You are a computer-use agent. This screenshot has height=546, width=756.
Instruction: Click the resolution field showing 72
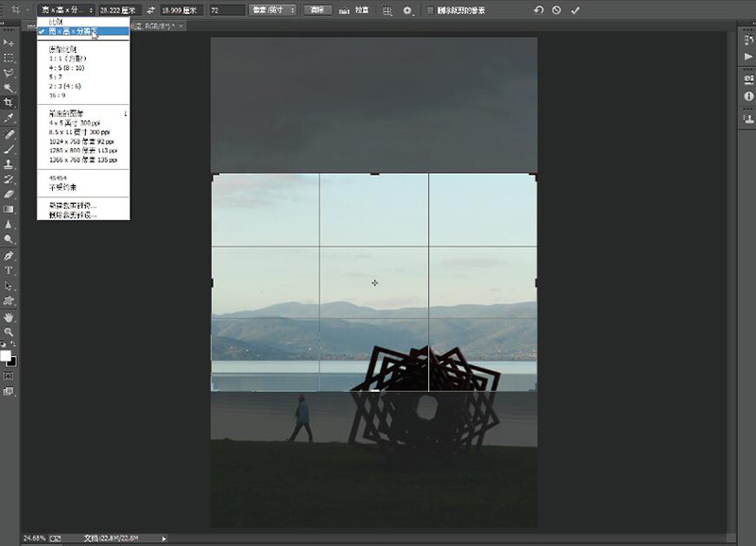pyautogui.click(x=225, y=10)
